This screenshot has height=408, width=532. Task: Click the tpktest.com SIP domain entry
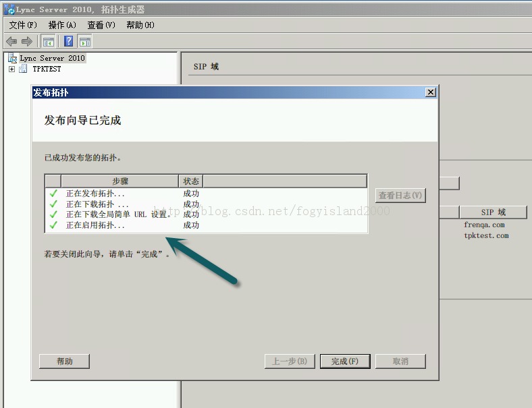(x=486, y=235)
